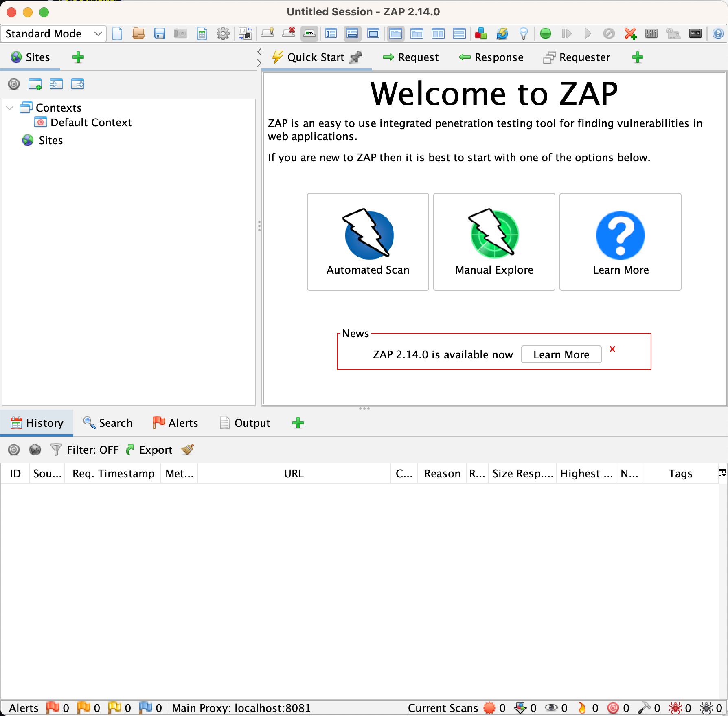Add a new panel tab via green plus icon

(x=637, y=57)
